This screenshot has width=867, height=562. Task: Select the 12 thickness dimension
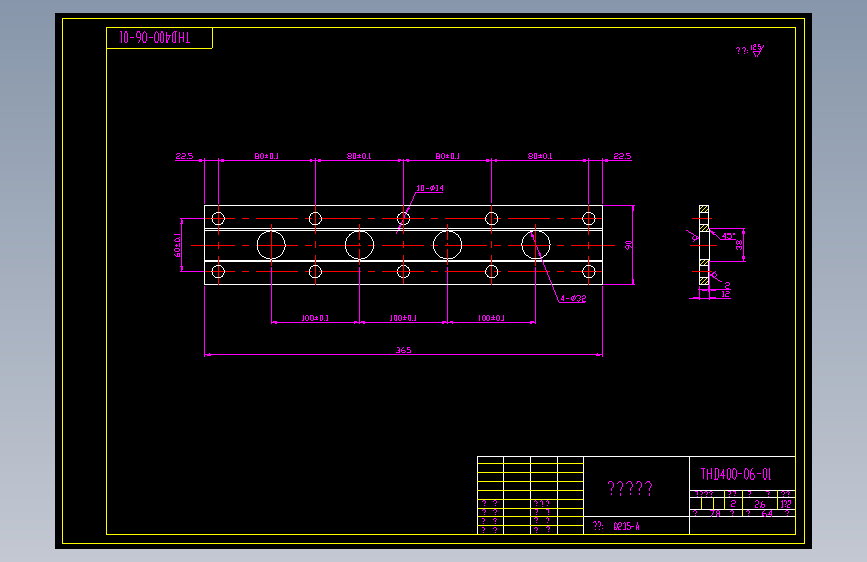click(x=726, y=294)
